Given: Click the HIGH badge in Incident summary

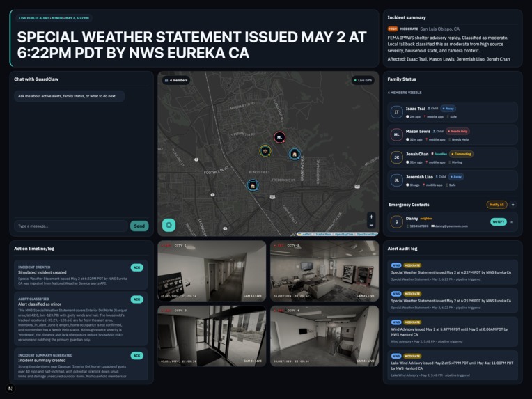Looking at the screenshot, I should coord(393,29).
